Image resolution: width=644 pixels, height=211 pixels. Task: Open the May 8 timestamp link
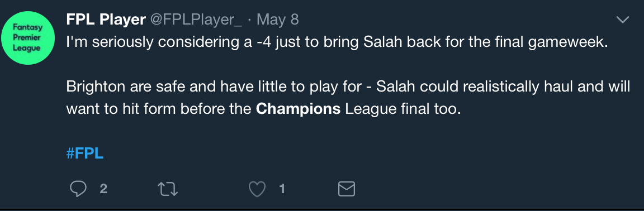click(278, 20)
